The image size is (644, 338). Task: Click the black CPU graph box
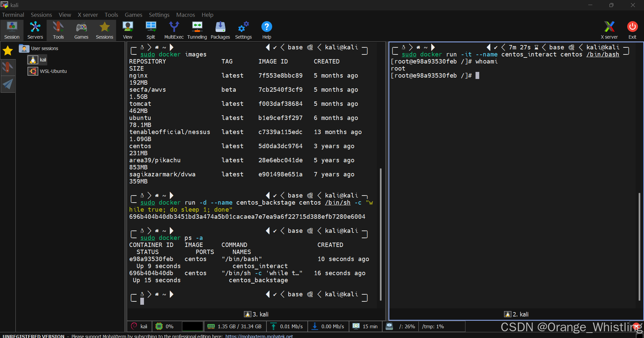(192, 326)
